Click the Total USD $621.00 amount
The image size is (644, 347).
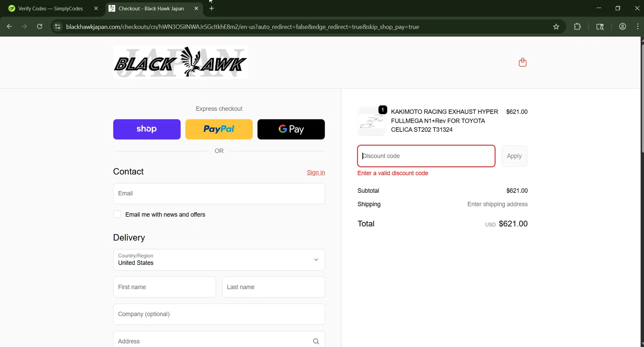coord(507,224)
